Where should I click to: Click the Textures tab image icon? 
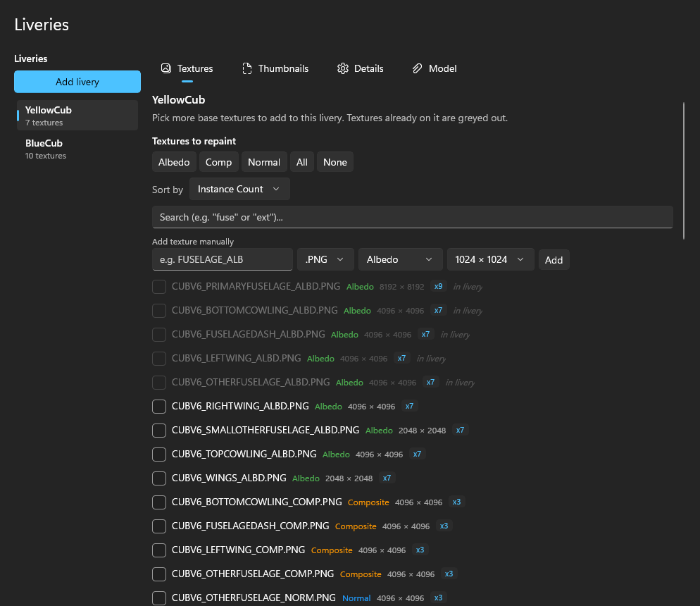coord(166,68)
